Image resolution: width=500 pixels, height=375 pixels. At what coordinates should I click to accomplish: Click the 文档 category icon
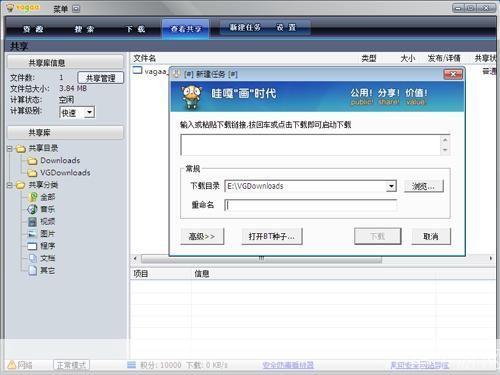(33, 258)
